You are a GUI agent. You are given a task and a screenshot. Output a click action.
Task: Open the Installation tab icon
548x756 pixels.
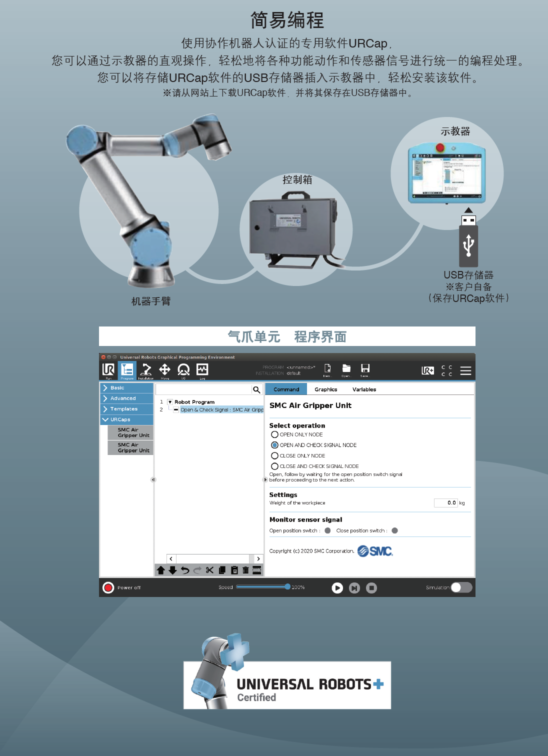click(146, 370)
